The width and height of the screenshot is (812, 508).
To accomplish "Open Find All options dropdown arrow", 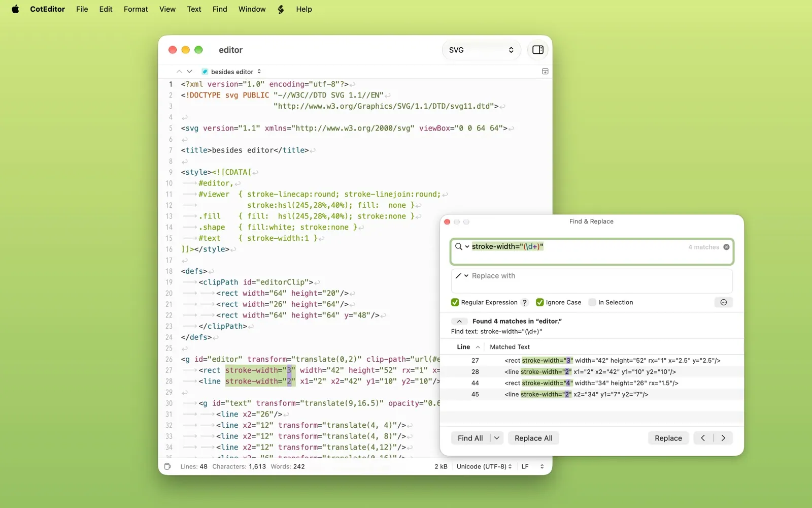I will [x=497, y=438].
